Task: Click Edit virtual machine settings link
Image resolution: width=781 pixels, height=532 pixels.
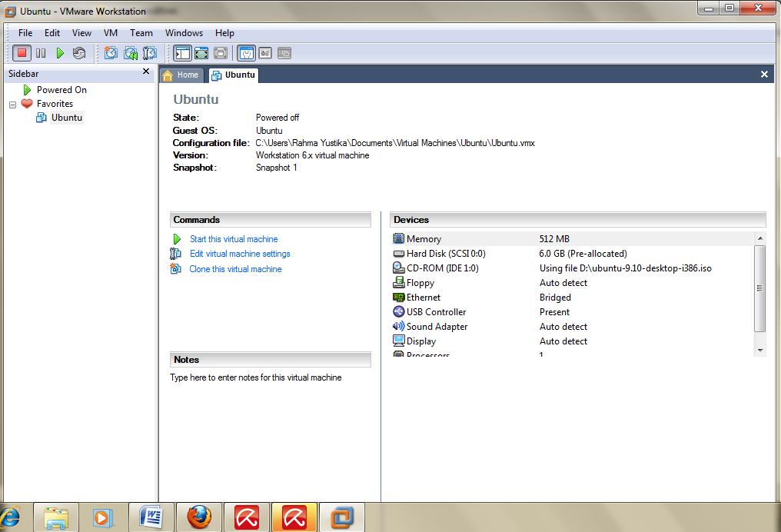Action: pyautogui.click(x=240, y=254)
